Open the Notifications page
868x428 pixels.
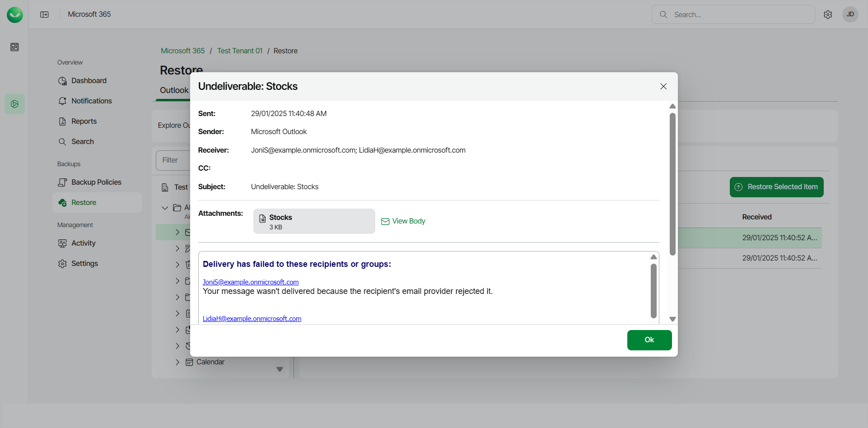point(91,101)
